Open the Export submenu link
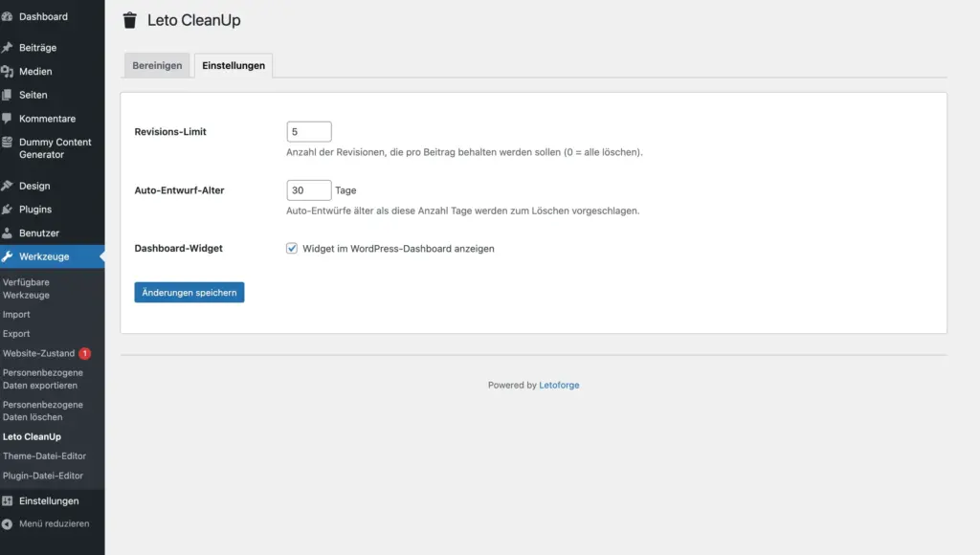This screenshot has width=980, height=555. point(16,334)
